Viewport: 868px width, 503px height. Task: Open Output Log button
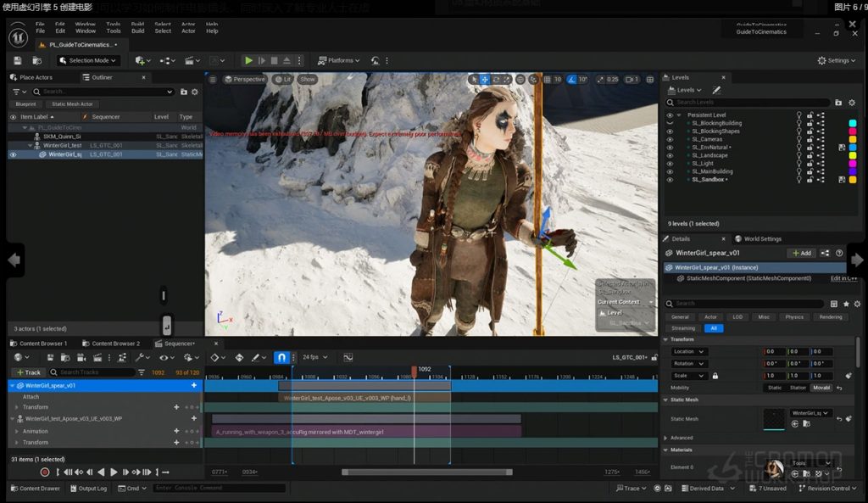click(x=88, y=488)
